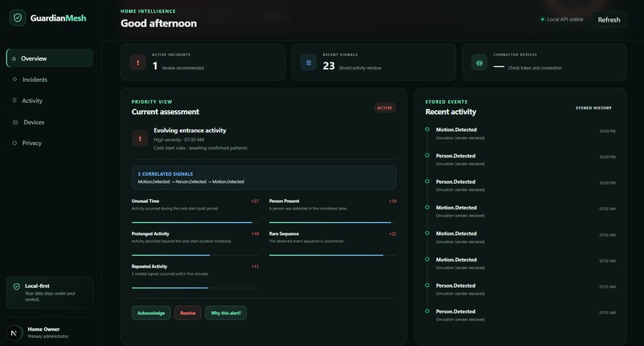The width and height of the screenshot is (644, 346).
Task: Acknowledge the current alert
Action: [x=151, y=313]
